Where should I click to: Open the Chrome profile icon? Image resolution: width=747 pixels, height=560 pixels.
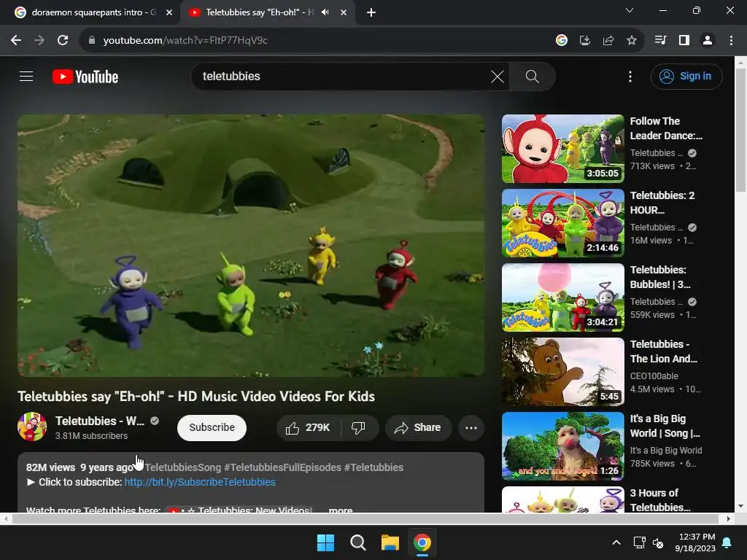click(x=708, y=41)
